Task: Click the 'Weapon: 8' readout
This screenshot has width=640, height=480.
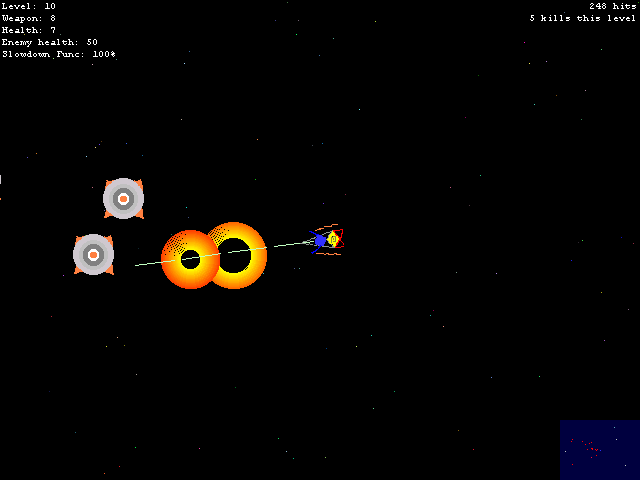Action: coord(29,18)
